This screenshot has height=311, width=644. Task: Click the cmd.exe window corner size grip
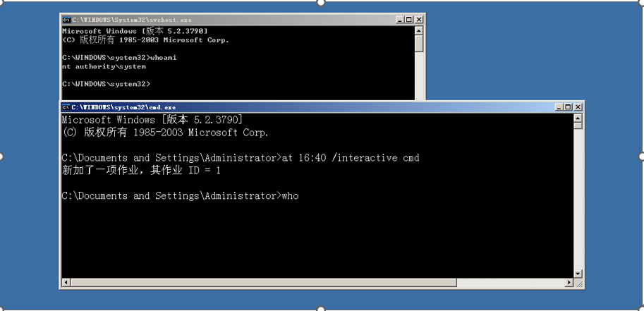point(578,283)
